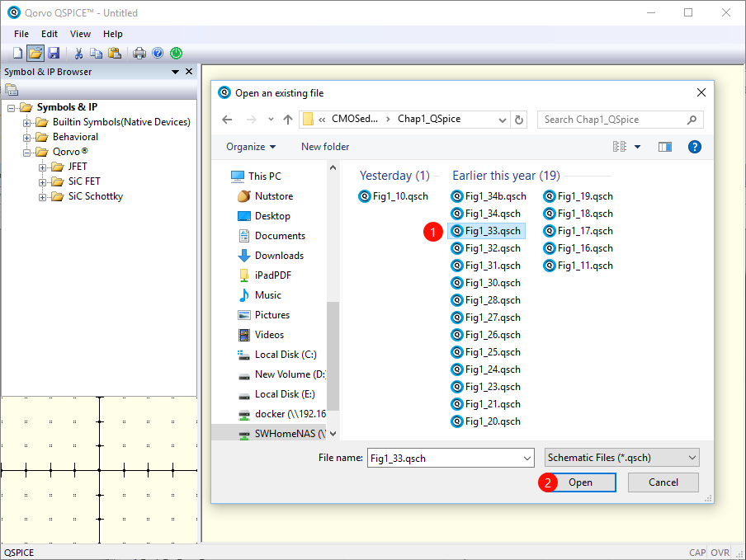This screenshot has width=746, height=560.
Task: Click the green Run simulation power icon
Action: pos(176,54)
